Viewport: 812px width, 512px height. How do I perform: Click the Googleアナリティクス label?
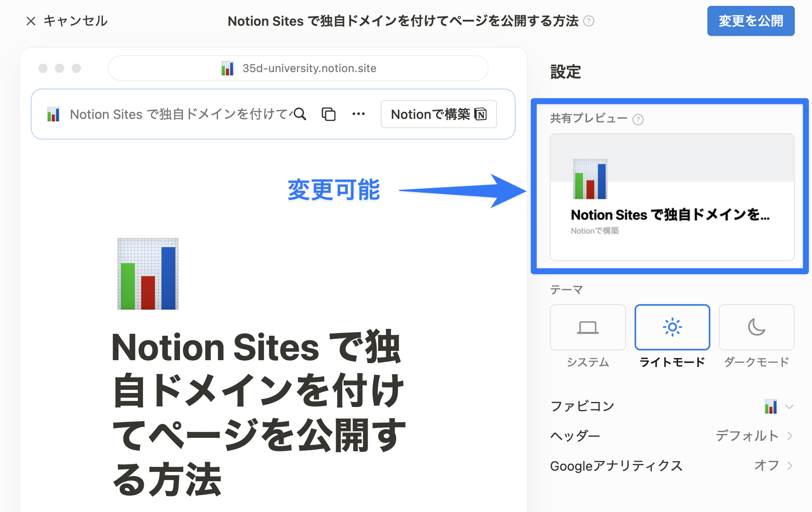tap(616, 466)
